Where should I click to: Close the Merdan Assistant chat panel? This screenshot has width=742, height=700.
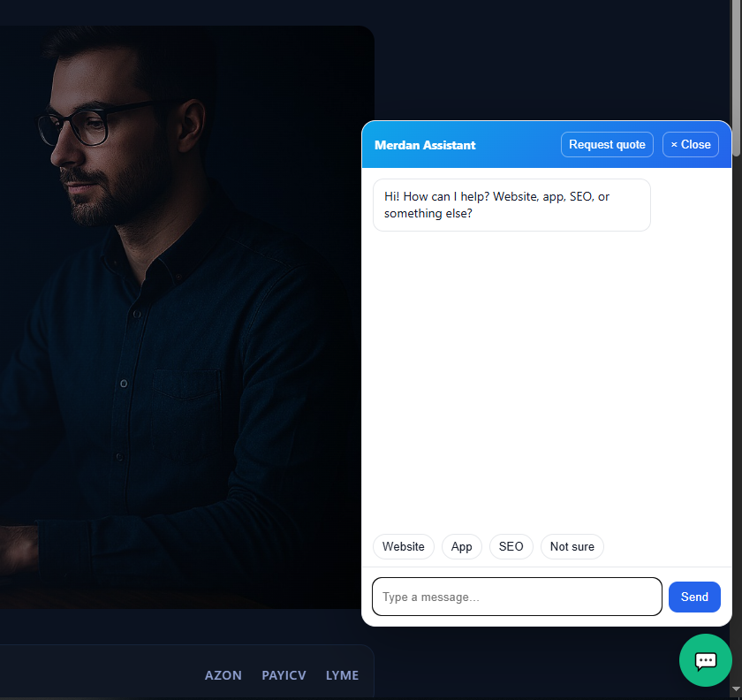point(691,144)
